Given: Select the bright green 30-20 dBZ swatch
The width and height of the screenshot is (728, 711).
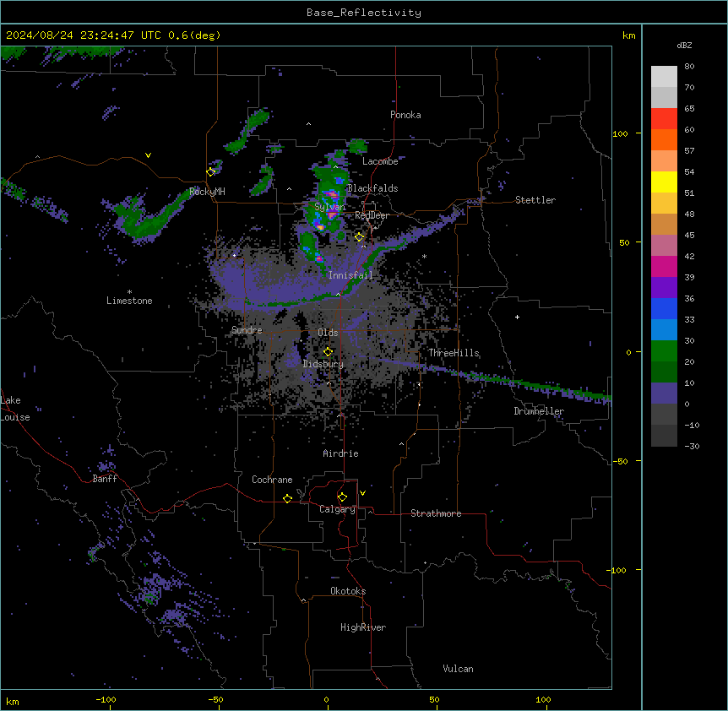Looking at the screenshot, I should (664, 351).
